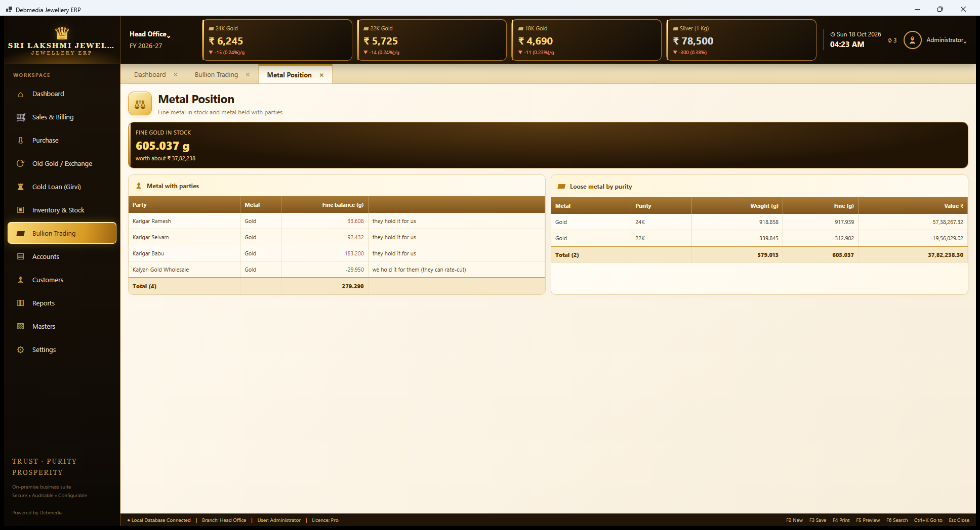Click the Silver (1 Kg) rate card
980x530 pixels.
coord(742,40)
